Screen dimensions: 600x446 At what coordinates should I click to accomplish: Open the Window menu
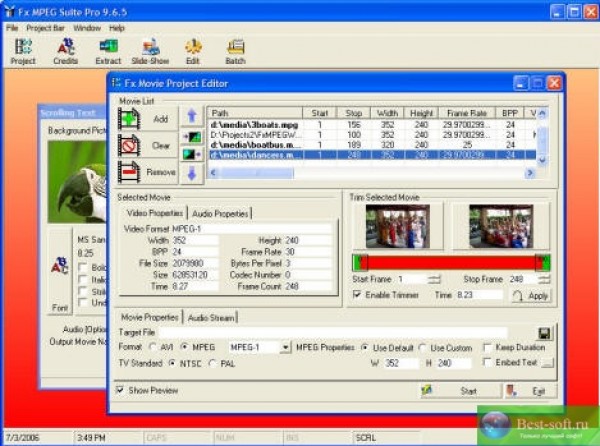tap(86, 28)
